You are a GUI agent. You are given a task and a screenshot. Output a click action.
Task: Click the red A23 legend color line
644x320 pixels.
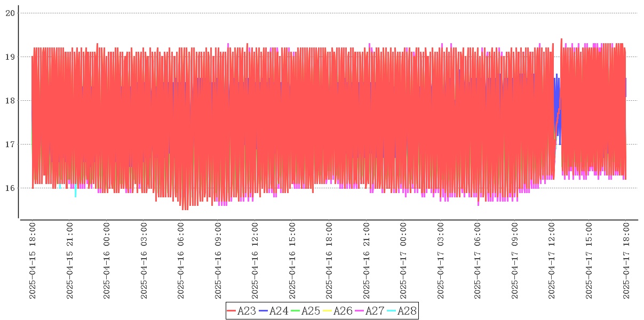pyautogui.click(x=232, y=311)
